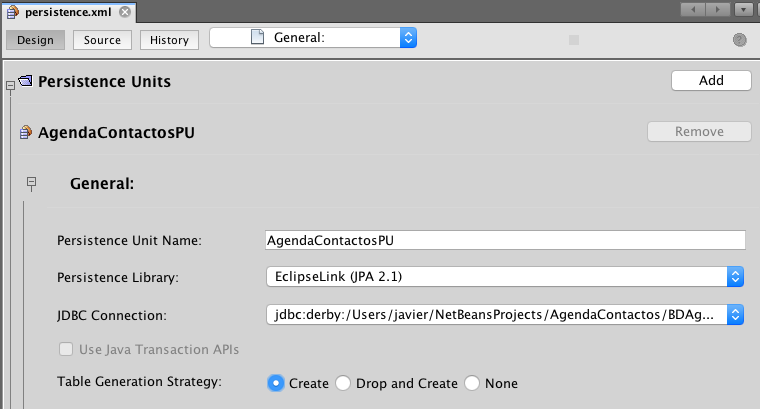
Task: Click the AgendaContactosPU persistence unit icon
Action: point(26,131)
